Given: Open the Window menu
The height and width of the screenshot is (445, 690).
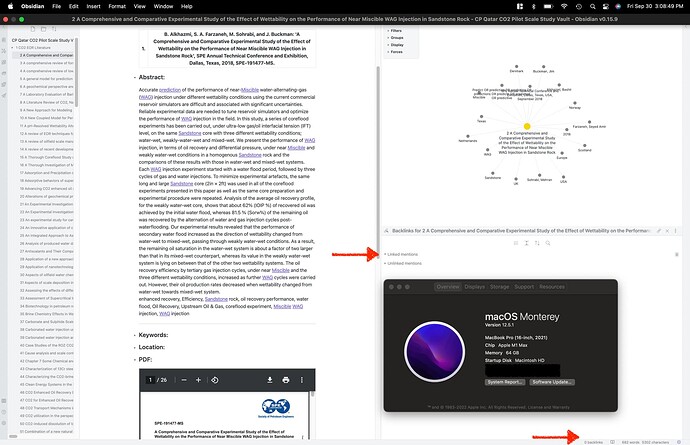Looking at the screenshot, I should point(163,6).
